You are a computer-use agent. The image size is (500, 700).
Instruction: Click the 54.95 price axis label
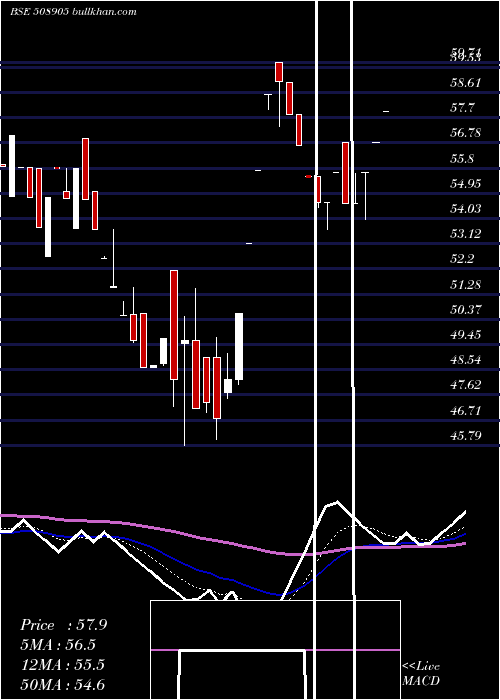466,183
